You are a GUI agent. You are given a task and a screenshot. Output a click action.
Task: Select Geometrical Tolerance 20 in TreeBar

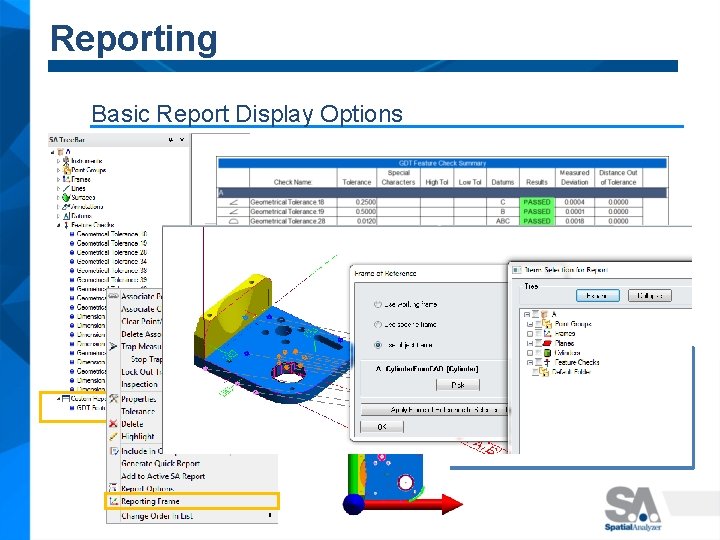112,252
